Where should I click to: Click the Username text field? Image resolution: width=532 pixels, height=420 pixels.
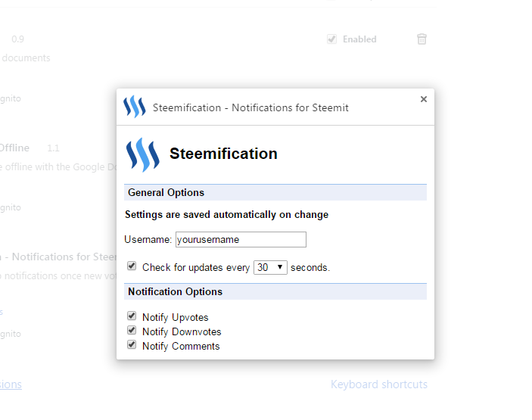coord(241,240)
